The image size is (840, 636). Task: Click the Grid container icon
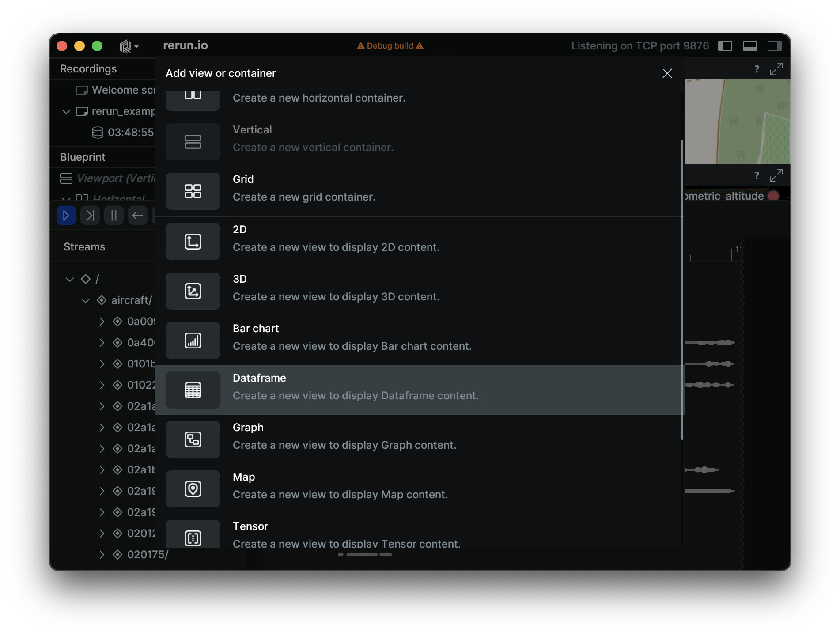coord(193,191)
